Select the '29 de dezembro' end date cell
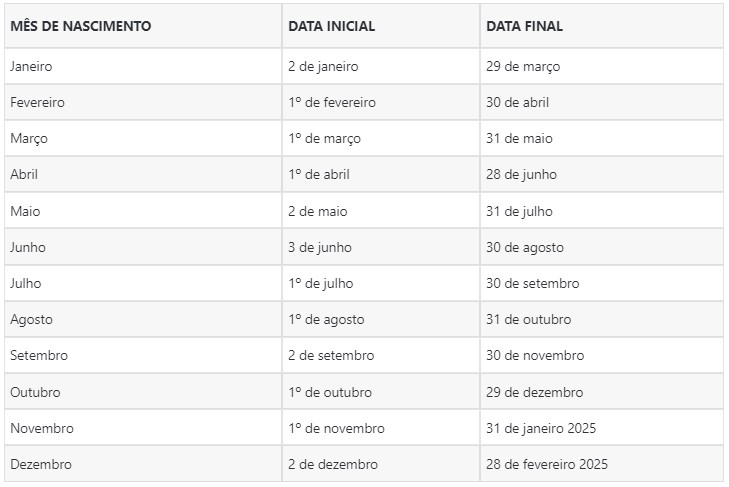This screenshot has width=729, height=487. (534, 392)
